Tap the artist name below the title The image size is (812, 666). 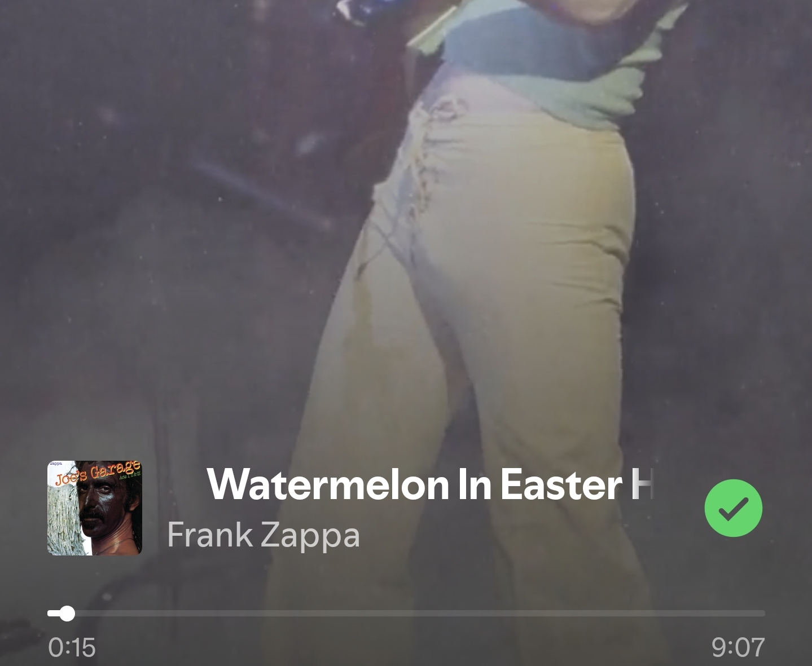pyautogui.click(x=264, y=535)
